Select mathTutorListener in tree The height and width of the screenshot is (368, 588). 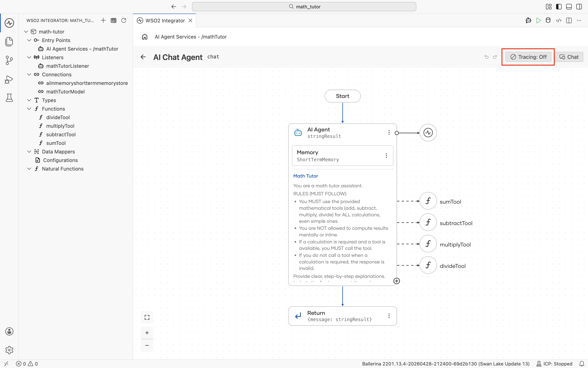point(67,66)
